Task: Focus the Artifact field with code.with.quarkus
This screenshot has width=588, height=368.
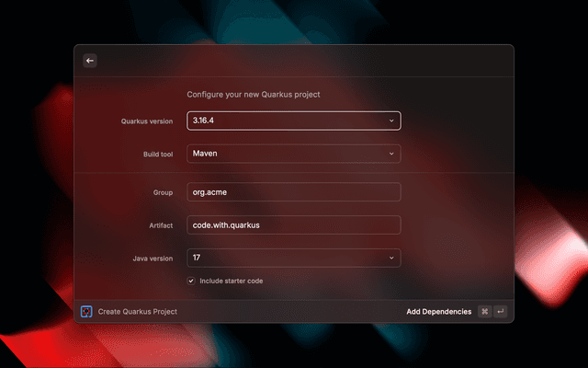Action: (x=293, y=225)
